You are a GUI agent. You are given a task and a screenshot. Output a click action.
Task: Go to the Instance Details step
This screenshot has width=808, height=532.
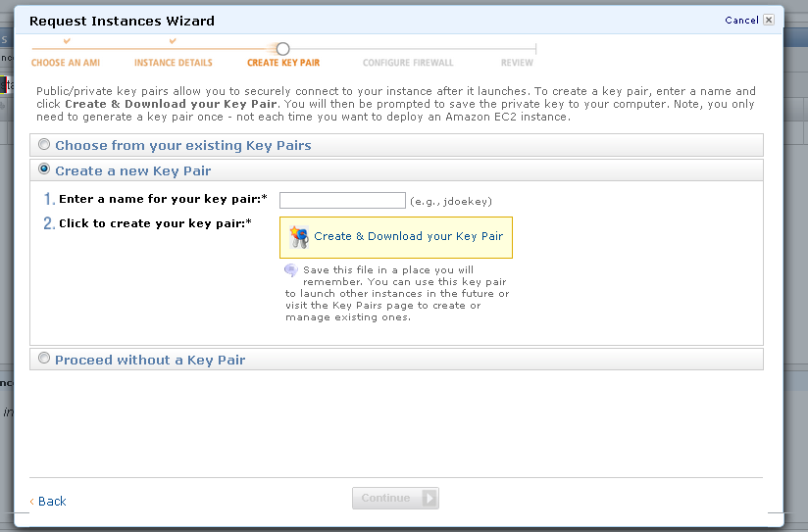pos(174,63)
